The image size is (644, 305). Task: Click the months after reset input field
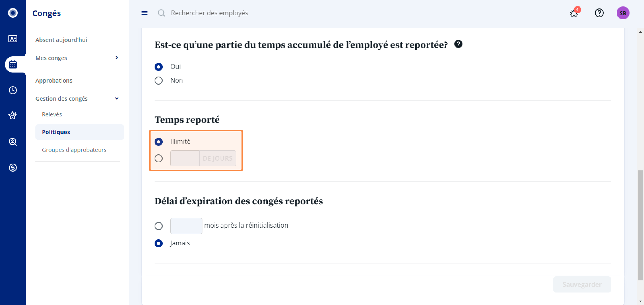pyautogui.click(x=186, y=226)
